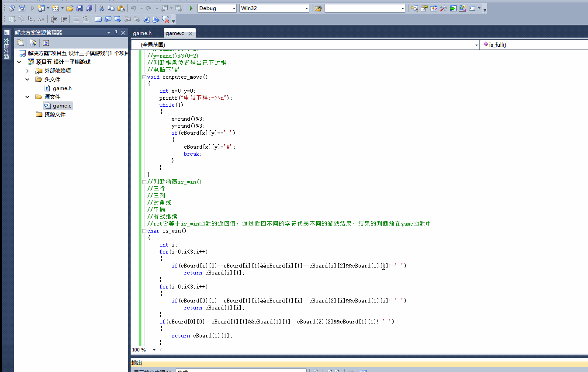Click the Redo arrow icon
The width and height of the screenshot is (588, 372).
[x=149, y=8]
